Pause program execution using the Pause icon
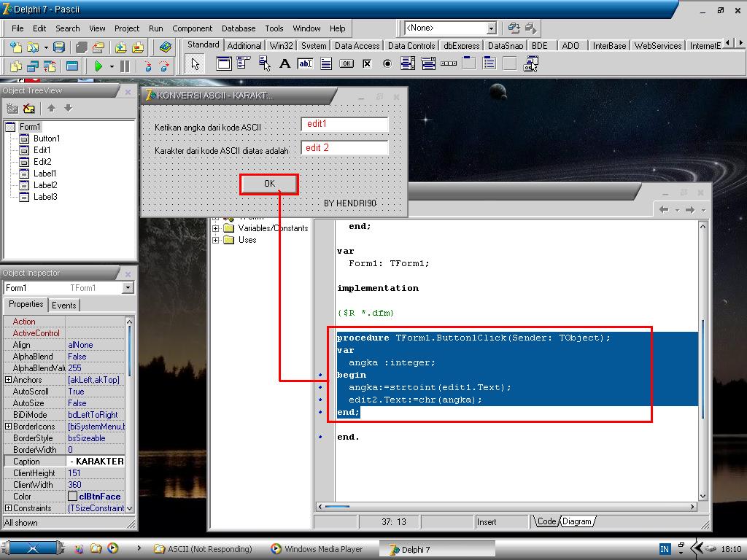 coord(125,66)
